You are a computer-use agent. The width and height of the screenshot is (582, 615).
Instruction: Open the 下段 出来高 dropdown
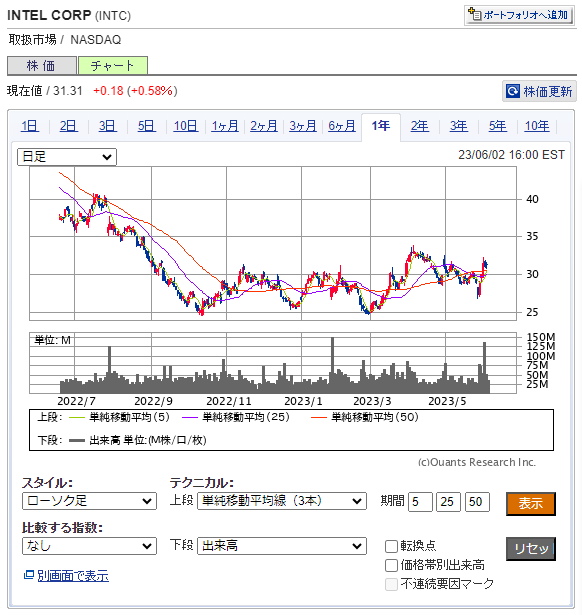[x=282, y=546]
